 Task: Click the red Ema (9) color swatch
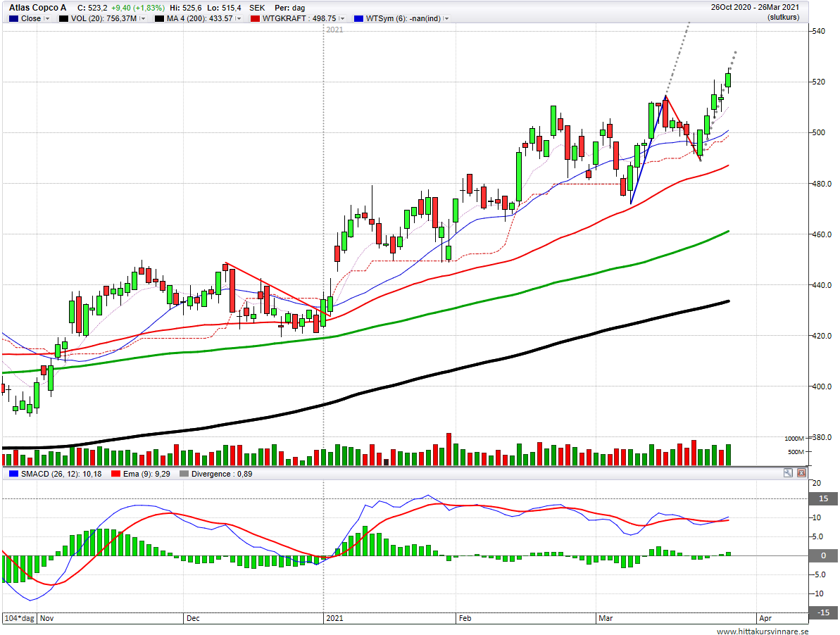coord(115,474)
